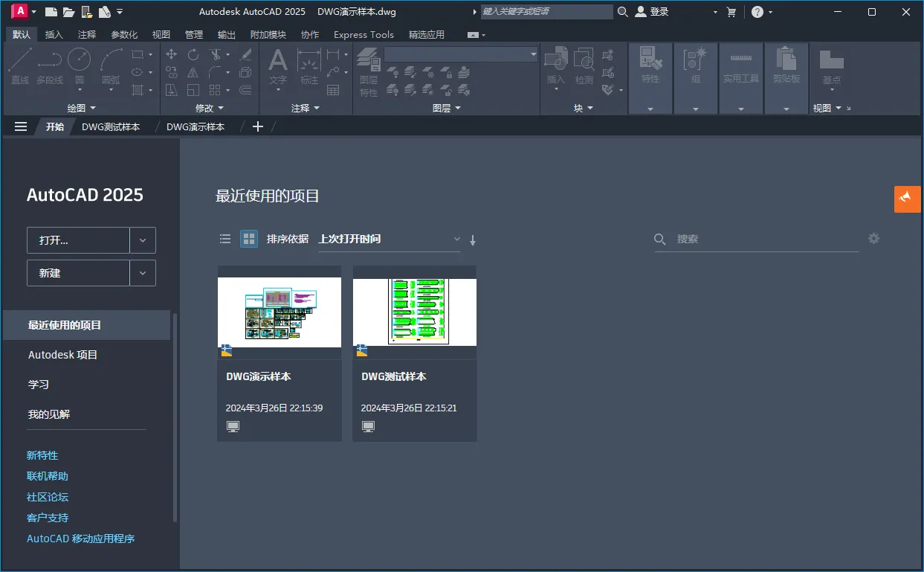Open the 上次打开时间 sort dropdown

click(x=456, y=239)
